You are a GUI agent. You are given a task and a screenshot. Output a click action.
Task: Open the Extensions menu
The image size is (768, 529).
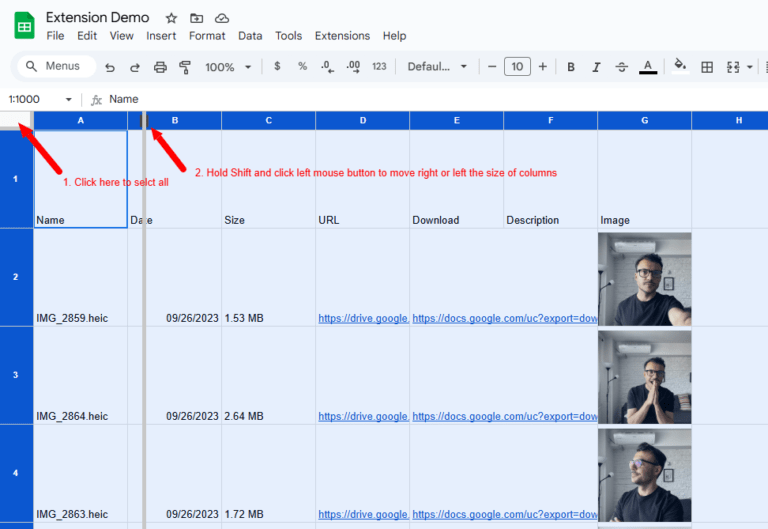(x=342, y=36)
